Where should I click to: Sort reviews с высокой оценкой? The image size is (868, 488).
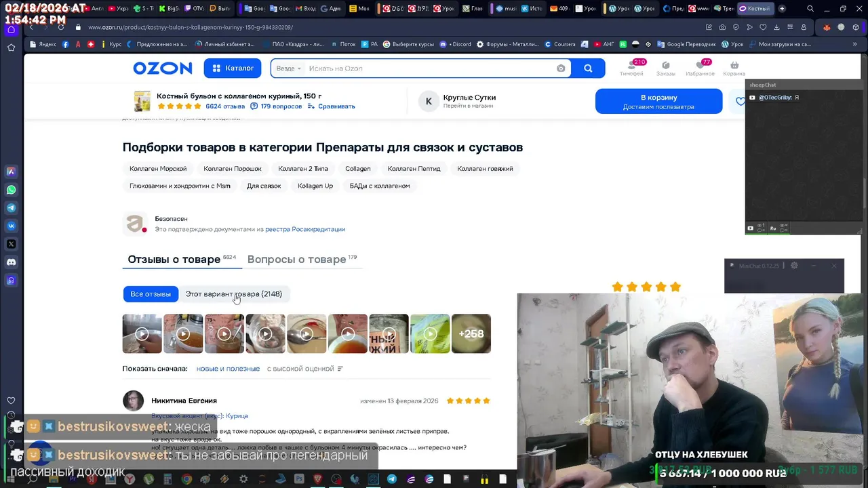[x=300, y=369]
